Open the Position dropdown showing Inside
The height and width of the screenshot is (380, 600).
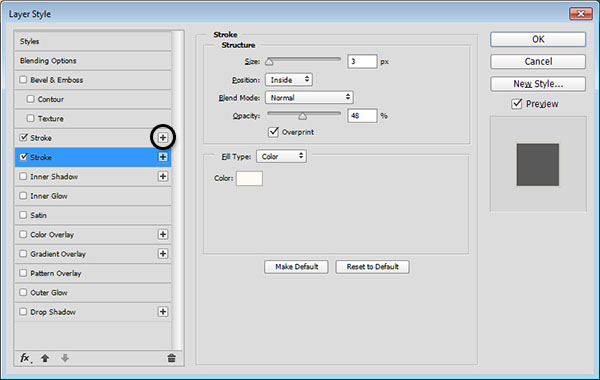[x=289, y=80]
